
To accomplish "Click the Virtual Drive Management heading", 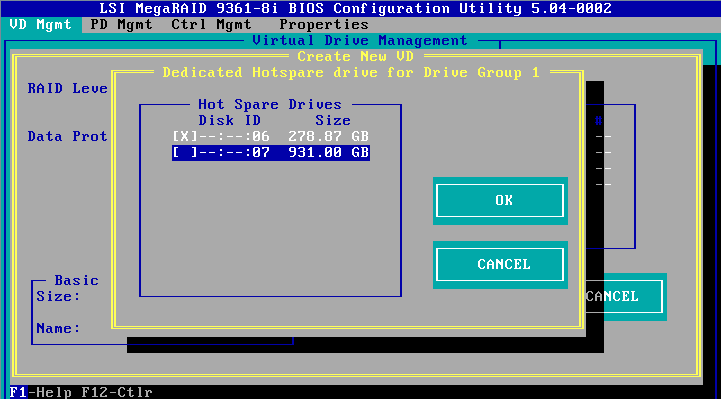I will point(360,40).
